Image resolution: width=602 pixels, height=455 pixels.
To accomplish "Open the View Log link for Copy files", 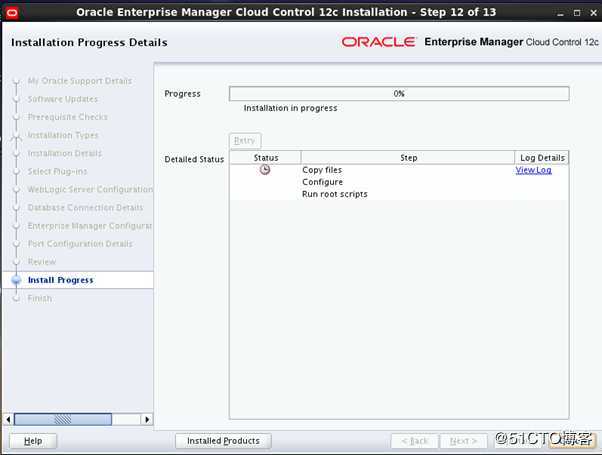I will click(534, 170).
